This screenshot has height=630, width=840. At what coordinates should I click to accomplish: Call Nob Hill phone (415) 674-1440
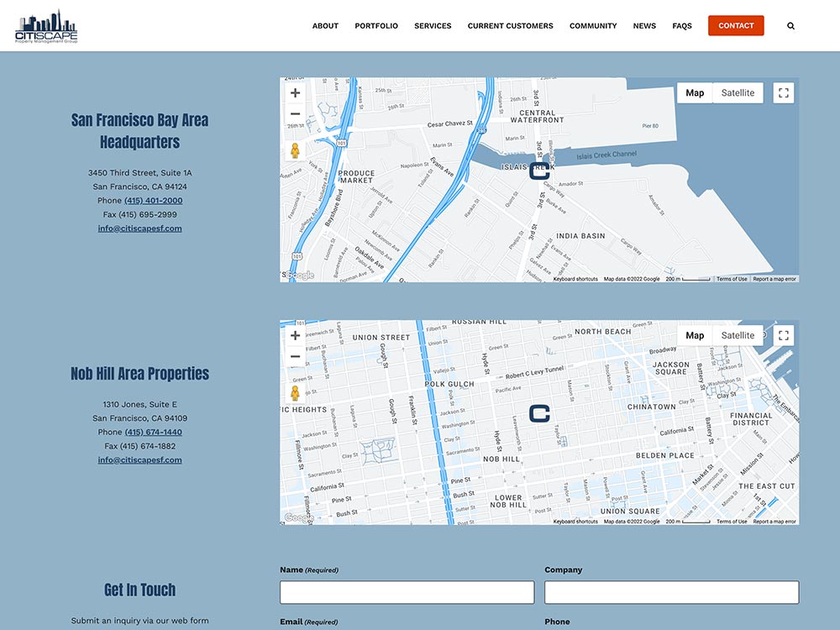(x=153, y=432)
